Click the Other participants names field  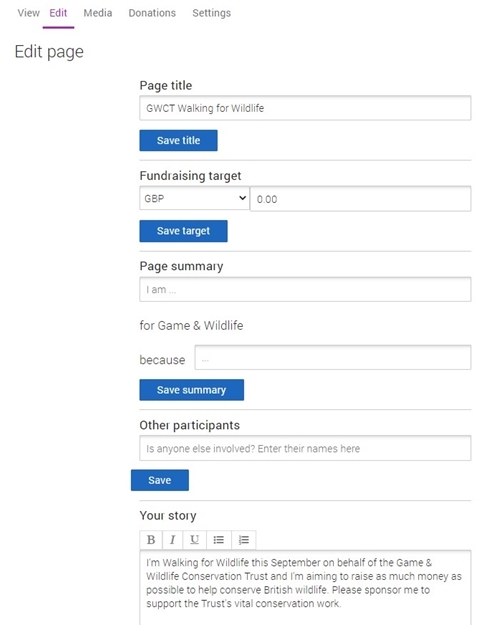tap(305, 448)
